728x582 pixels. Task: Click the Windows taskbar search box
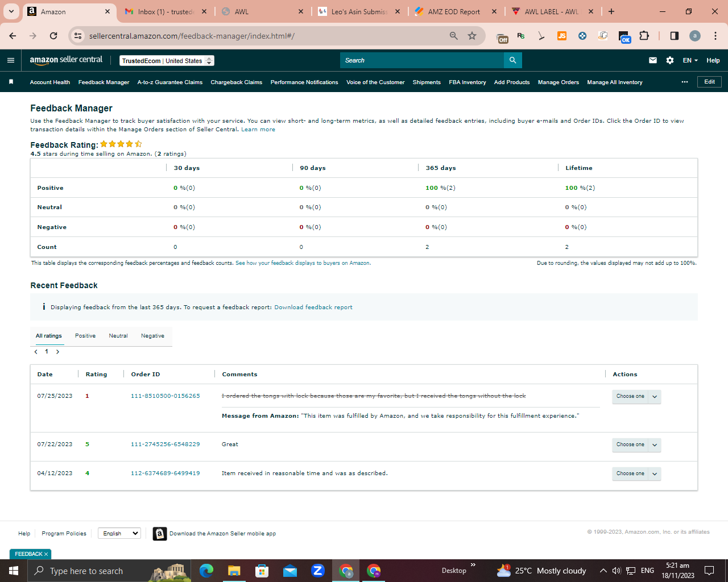click(110, 571)
